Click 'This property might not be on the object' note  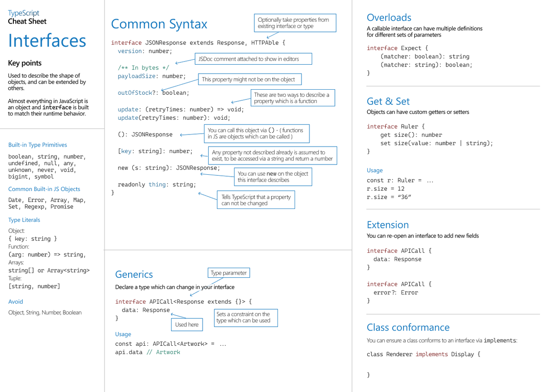tap(250, 79)
